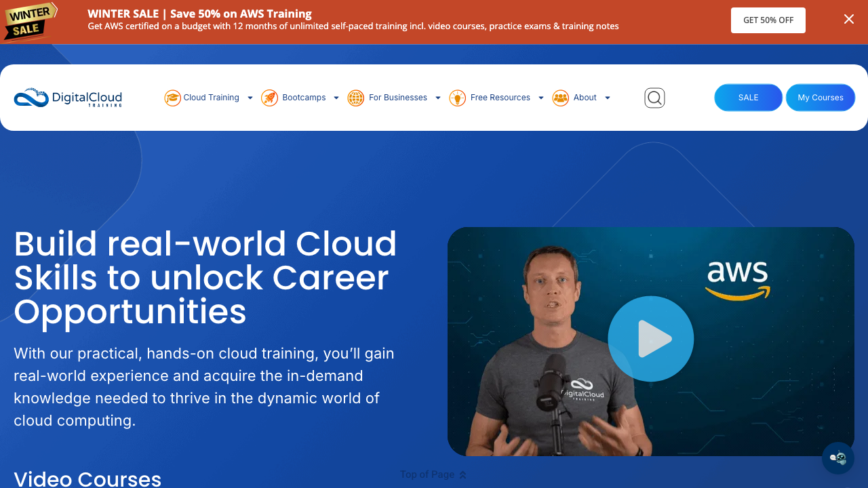Open the Cloud Training menu

click(212, 98)
